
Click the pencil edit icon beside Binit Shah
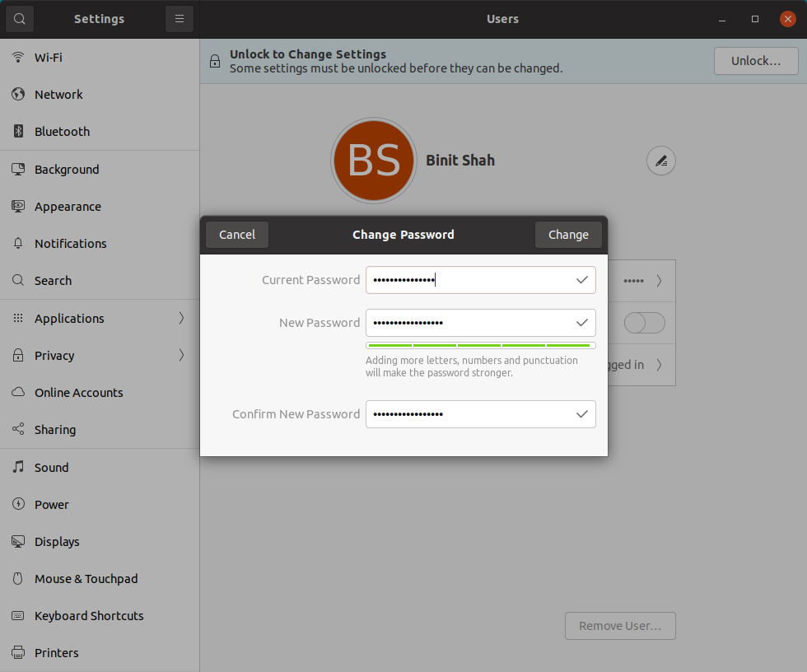[x=660, y=161]
